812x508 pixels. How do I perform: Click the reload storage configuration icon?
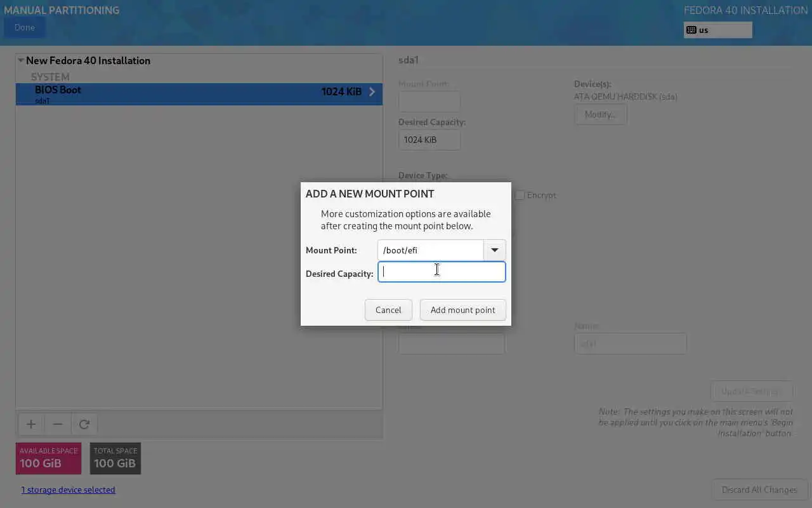(84, 424)
